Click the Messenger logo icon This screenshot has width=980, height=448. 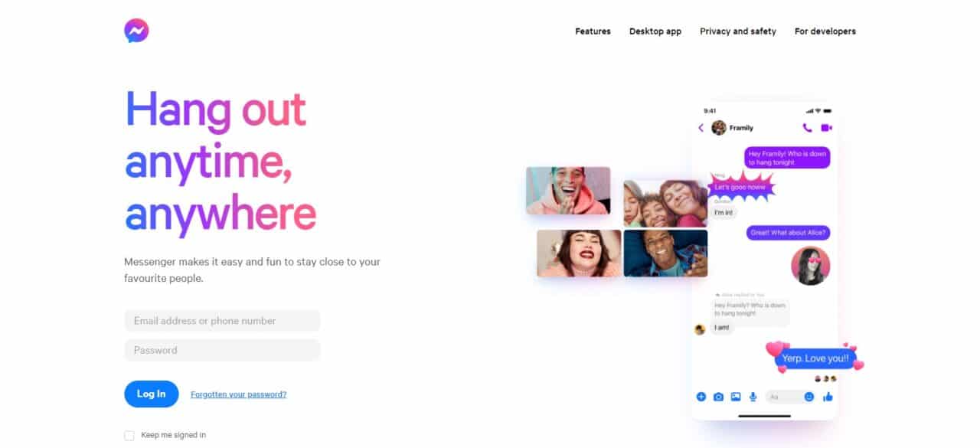tap(136, 31)
